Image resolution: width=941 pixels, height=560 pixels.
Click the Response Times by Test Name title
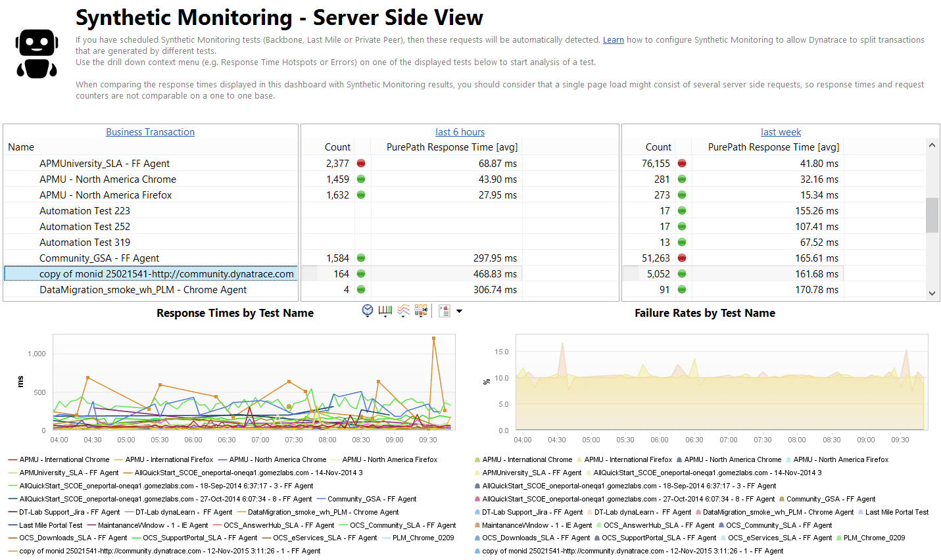(x=235, y=313)
